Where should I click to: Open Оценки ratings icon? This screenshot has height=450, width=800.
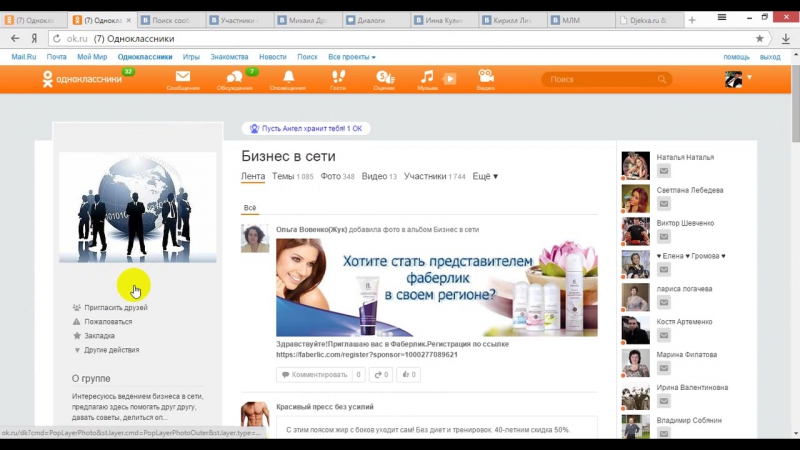(x=384, y=80)
